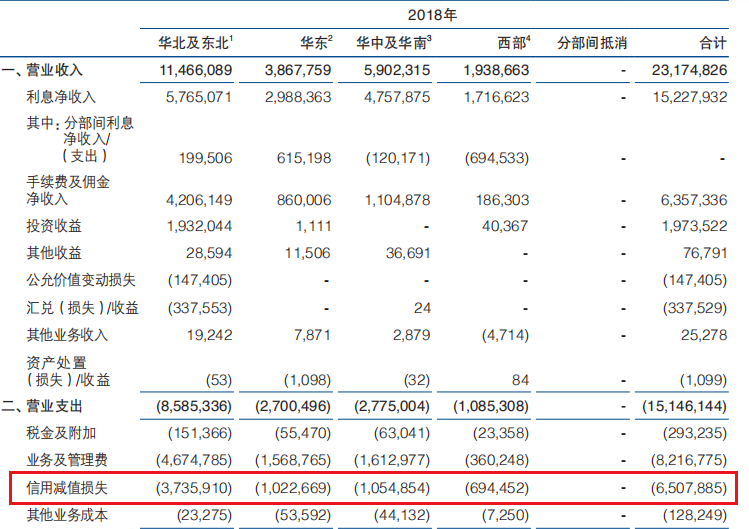Click the 利息净收入 row label
The width and height of the screenshot is (749, 529).
click(x=60, y=97)
